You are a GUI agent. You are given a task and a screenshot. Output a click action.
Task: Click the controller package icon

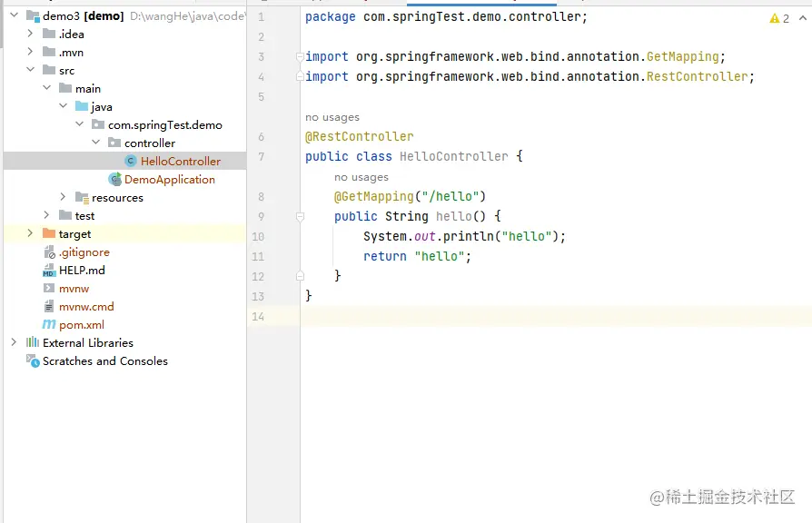point(114,143)
